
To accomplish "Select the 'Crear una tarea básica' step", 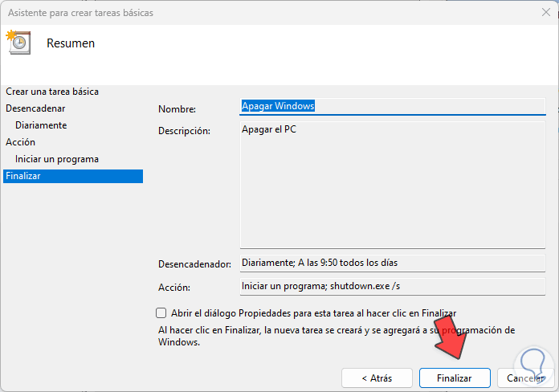I will click(52, 92).
